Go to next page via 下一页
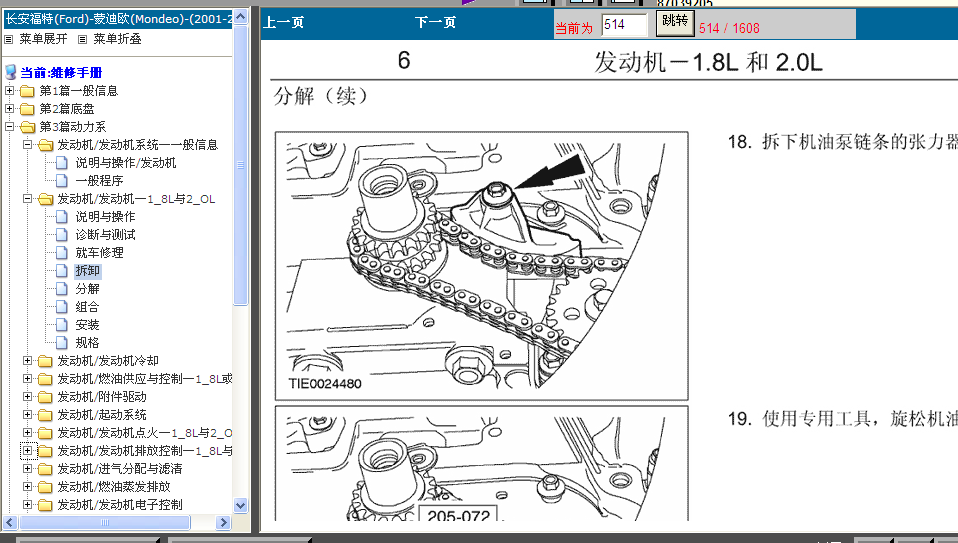Screen dimensions: 958x543 coord(435,23)
